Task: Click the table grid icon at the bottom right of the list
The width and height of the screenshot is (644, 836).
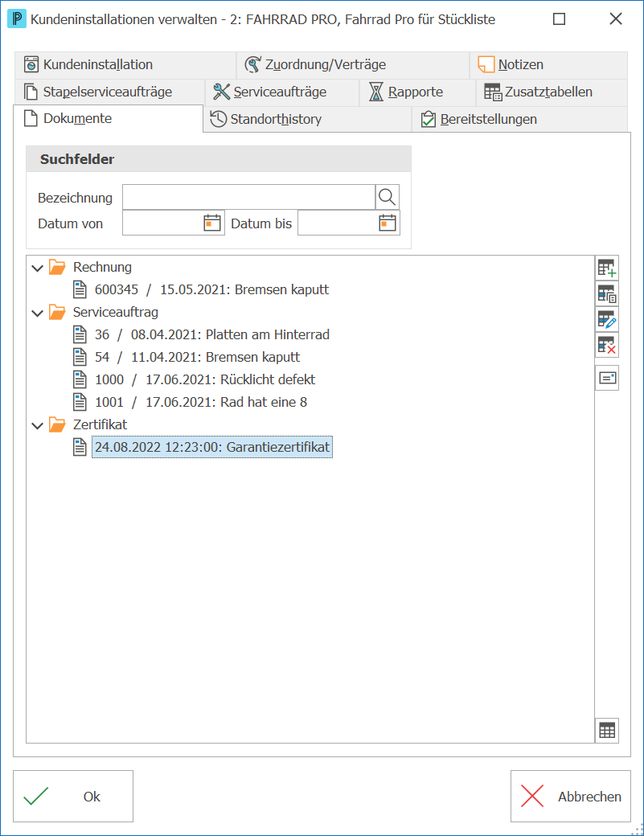Action: (607, 731)
